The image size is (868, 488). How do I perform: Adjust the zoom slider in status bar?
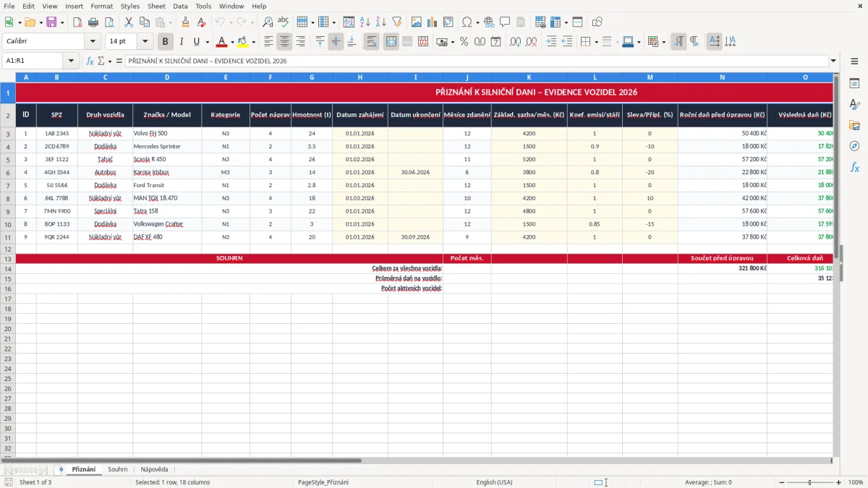810,482
